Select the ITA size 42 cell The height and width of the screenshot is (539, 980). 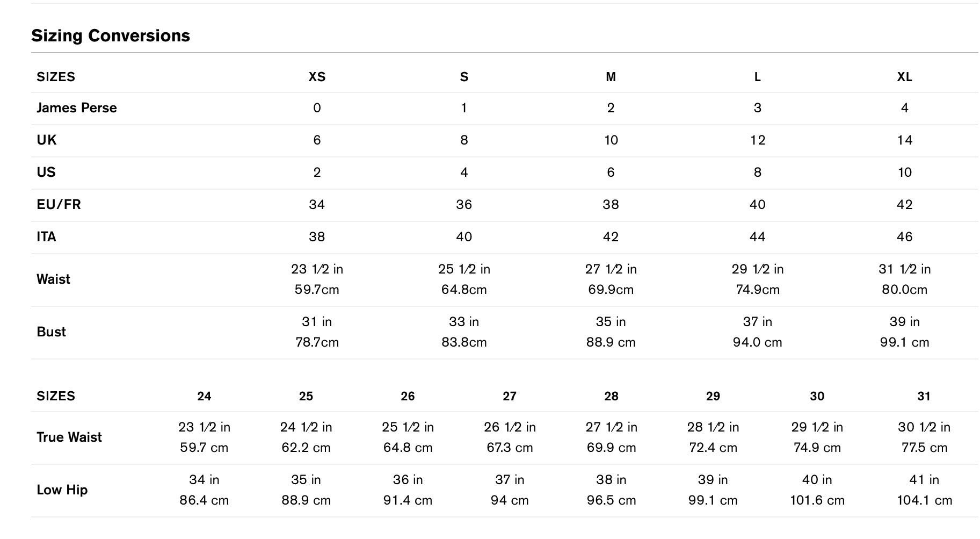click(x=611, y=237)
